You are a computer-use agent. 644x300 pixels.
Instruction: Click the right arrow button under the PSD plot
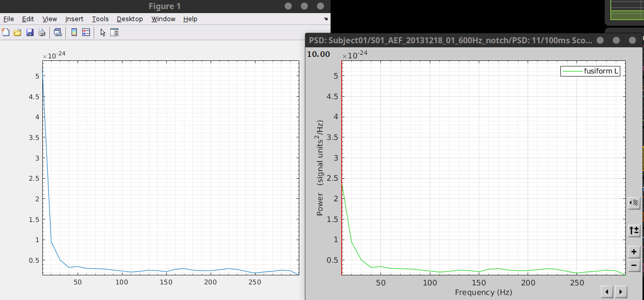coord(621,291)
